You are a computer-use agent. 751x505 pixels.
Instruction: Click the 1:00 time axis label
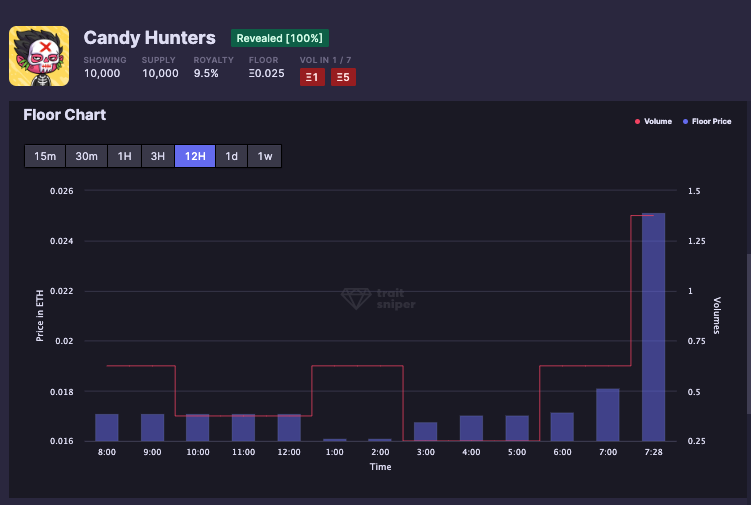[x=334, y=452]
